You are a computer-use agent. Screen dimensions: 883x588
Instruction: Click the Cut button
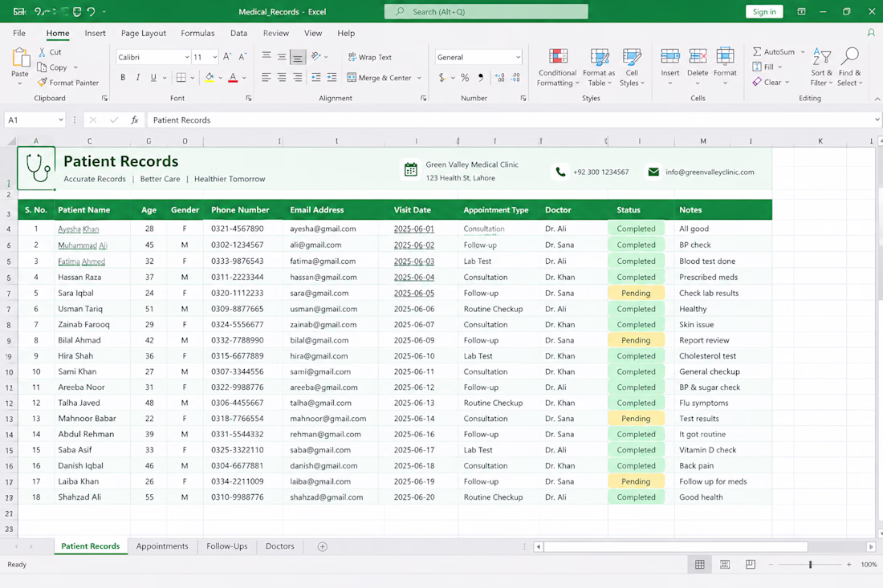click(50, 52)
